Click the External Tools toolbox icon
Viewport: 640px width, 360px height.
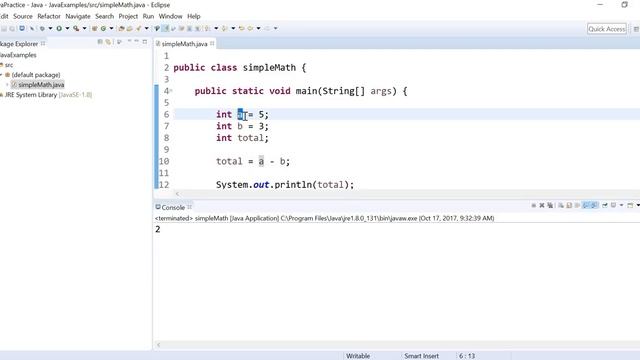click(x=76, y=29)
